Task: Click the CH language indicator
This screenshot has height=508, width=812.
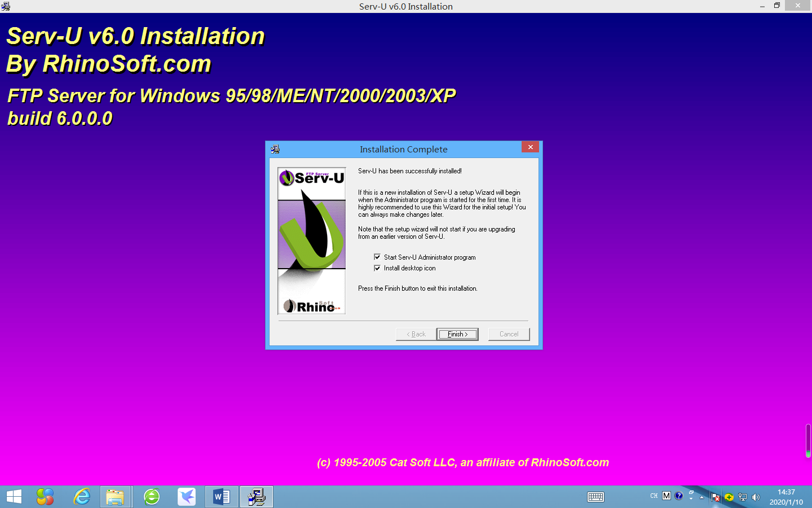Action: [654, 496]
